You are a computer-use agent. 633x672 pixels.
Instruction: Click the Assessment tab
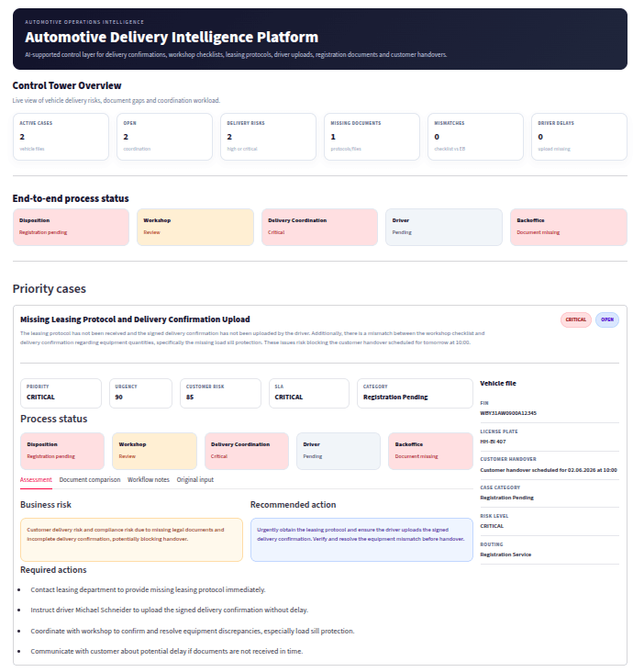click(36, 479)
